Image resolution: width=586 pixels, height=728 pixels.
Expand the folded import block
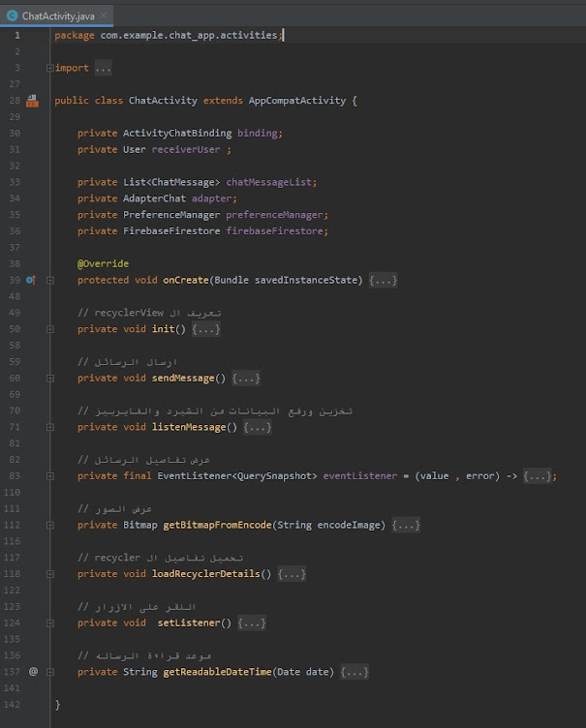click(x=49, y=68)
